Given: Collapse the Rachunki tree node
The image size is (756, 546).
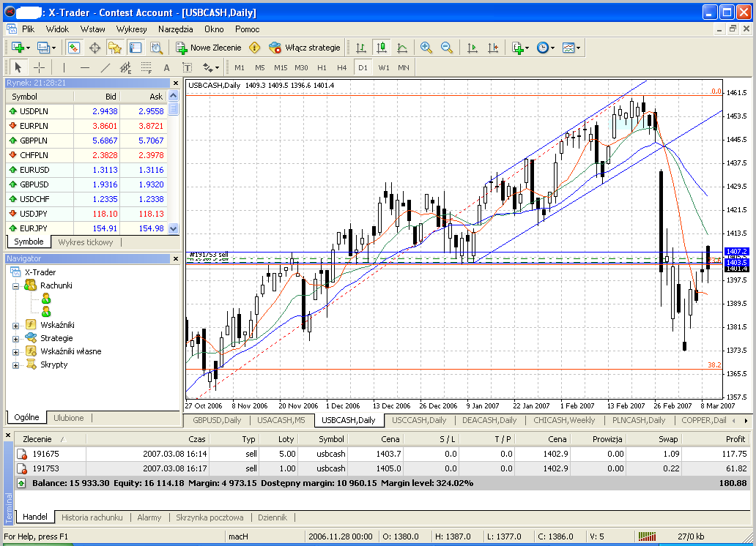Looking at the screenshot, I should coord(16,285).
